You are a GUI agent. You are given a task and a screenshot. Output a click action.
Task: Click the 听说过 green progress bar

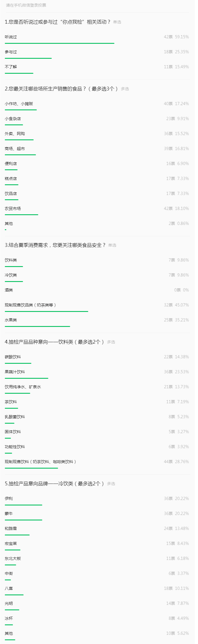(x=59, y=43)
